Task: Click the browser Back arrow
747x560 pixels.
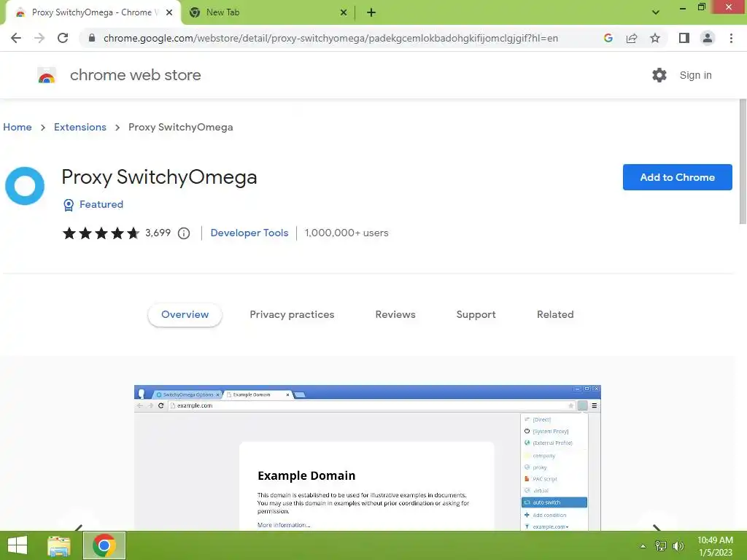Action: (x=16, y=38)
